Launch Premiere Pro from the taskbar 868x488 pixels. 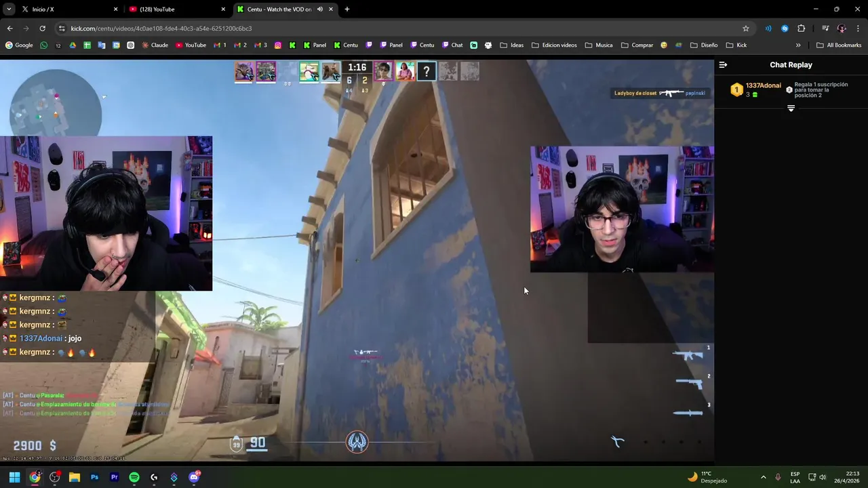[115, 477]
